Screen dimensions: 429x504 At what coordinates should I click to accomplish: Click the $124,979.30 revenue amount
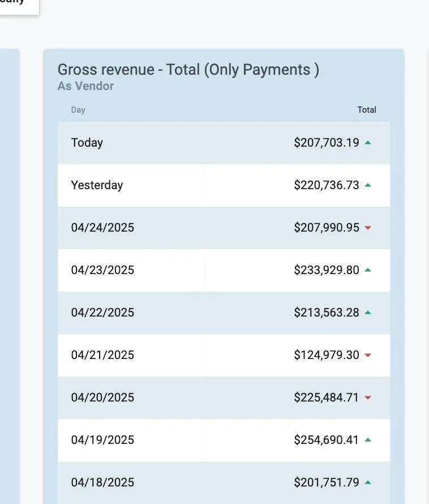tap(326, 355)
